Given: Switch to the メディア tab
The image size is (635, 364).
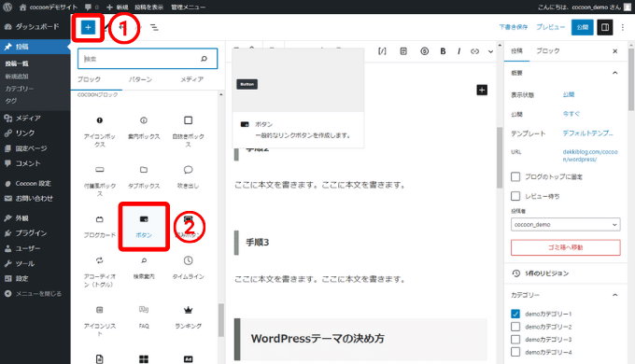Looking at the screenshot, I should tap(192, 79).
